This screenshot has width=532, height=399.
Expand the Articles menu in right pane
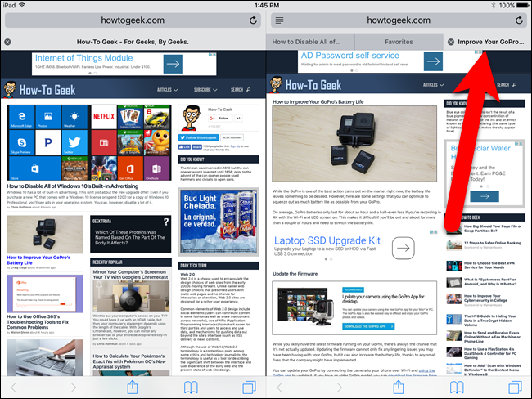433,85
